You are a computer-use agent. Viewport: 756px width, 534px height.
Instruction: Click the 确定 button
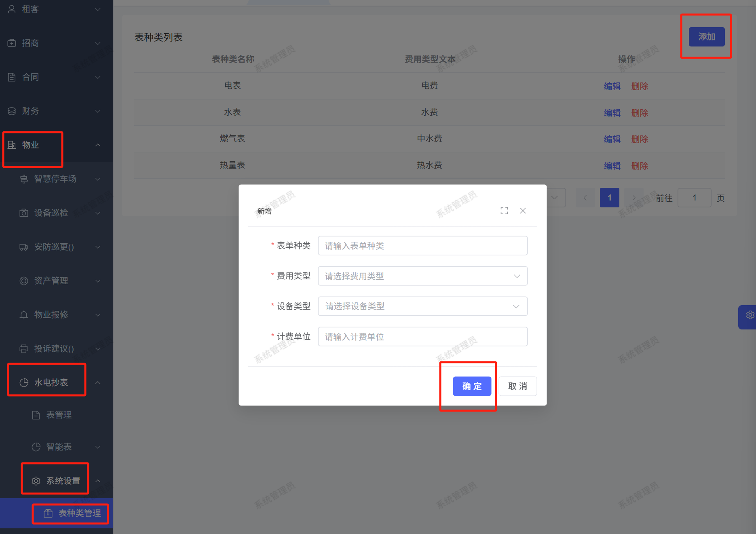[x=472, y=386]
